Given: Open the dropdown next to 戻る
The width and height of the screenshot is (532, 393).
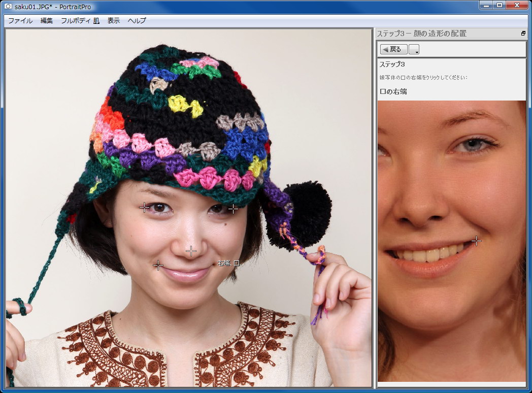Looking at the screenshot, I should click(414, 49).
